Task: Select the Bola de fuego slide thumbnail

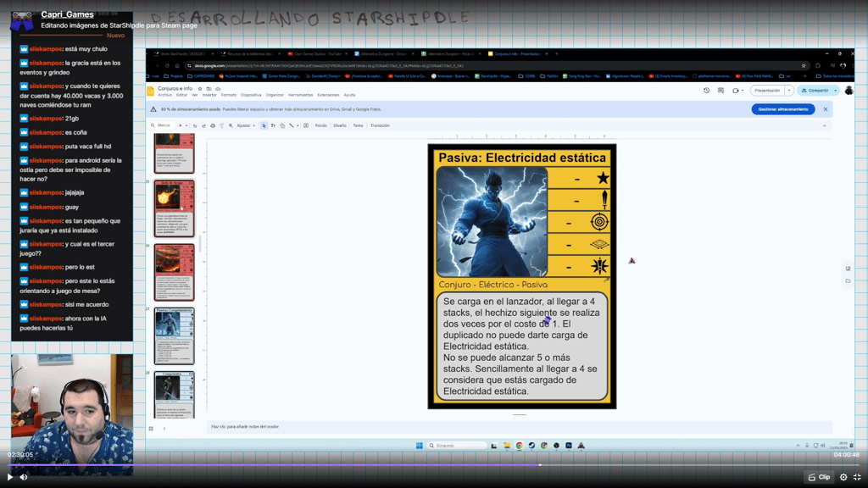Action: click(175, 208)
